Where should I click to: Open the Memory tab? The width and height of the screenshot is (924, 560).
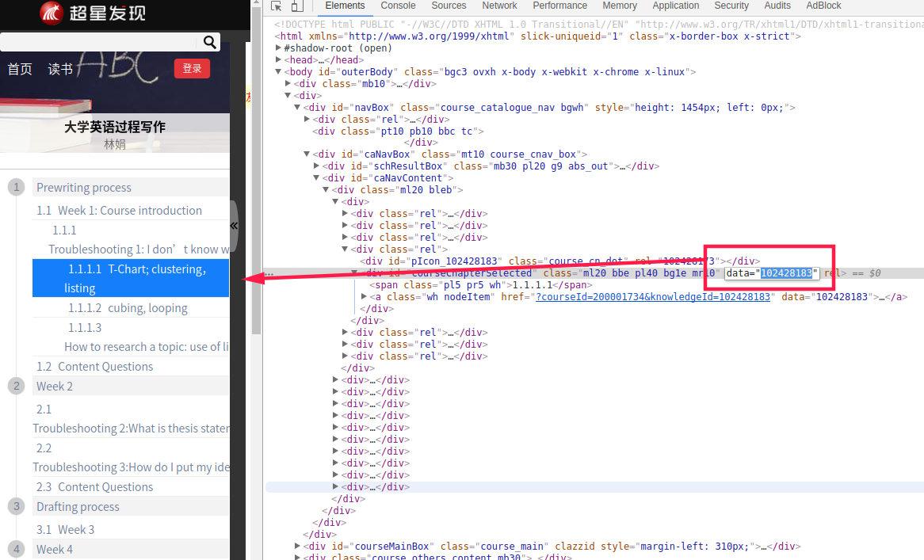tap(620, 6)
